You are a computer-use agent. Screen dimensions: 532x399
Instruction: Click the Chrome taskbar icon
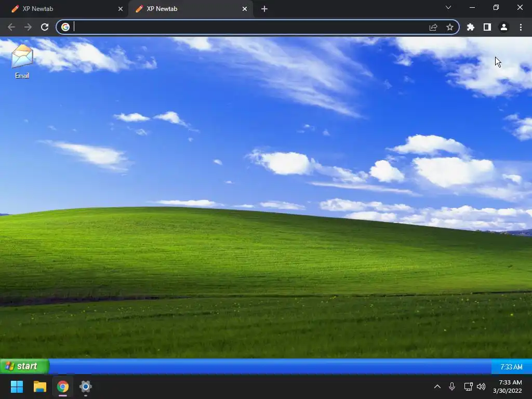[x=63, y=387]
